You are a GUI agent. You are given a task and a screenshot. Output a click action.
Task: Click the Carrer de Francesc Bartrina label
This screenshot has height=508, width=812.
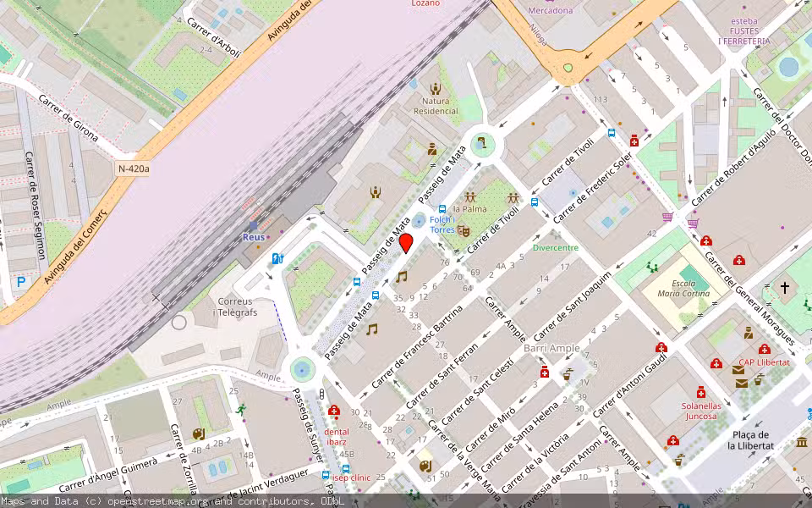point(417,346)
